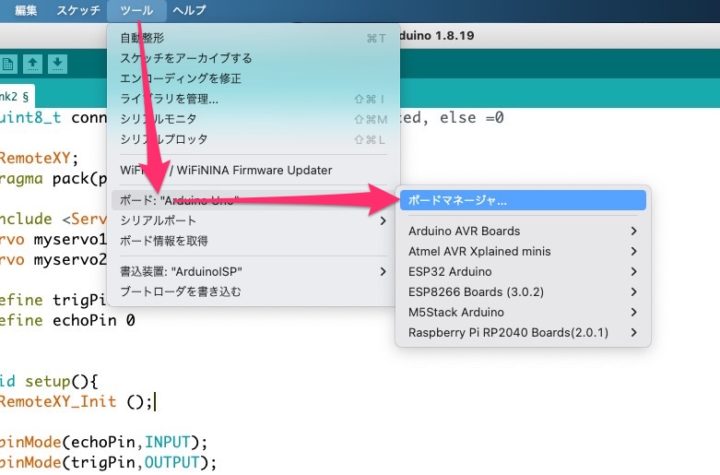Viewport: 720px width, 475px height.
Task: Expand ESP8266 Boards (3.0.2) submenu
Action: [x=522, y=292]
